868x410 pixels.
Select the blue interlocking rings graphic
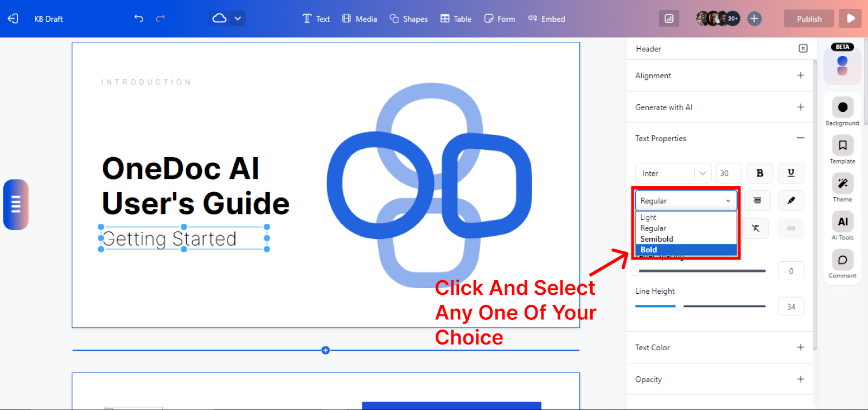pos(429,185)
